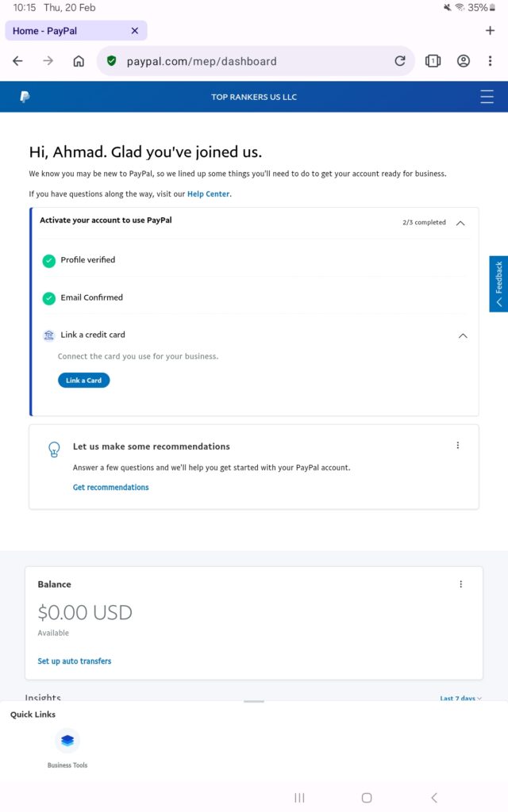Viewport: 508px width, 812px height.
Task: Click the Get recommendations link
Action: (x=110, y=488)
